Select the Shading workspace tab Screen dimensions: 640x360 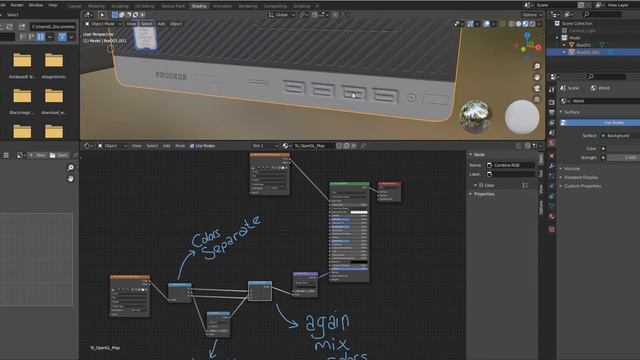coord(199,6)
